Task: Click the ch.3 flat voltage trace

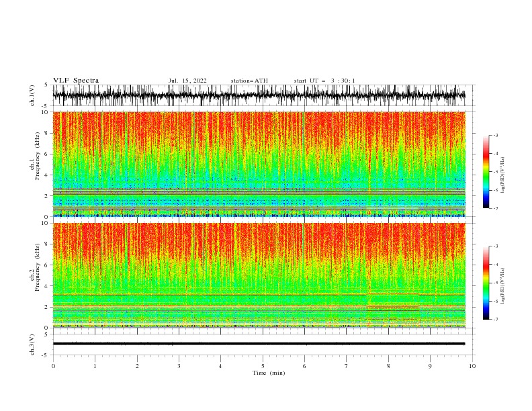Action: (259, 344)
